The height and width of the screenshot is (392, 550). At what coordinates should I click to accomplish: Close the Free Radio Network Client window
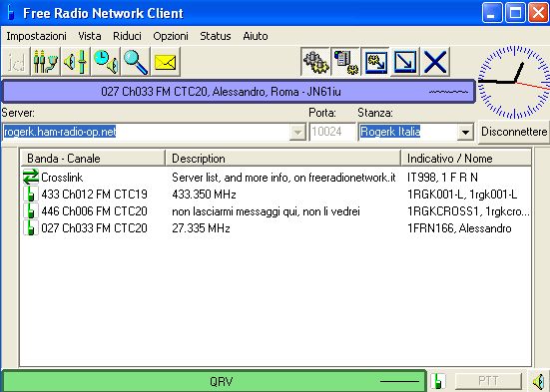[538, 13]
